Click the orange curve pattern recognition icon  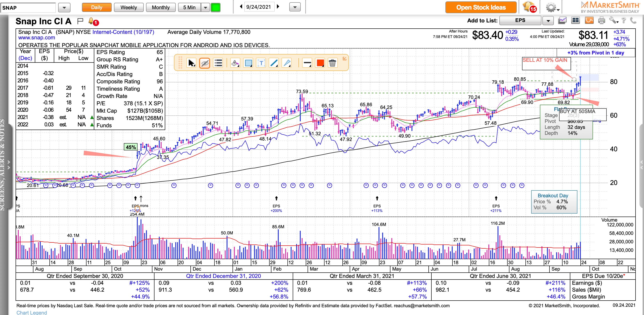click(x=589, y=20)
